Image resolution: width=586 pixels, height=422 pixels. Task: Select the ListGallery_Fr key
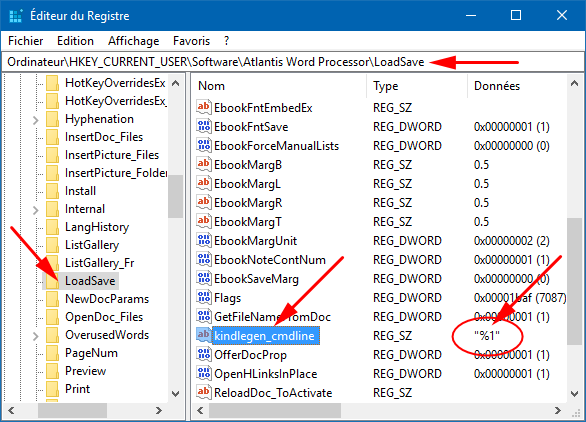tap(99, 263)
